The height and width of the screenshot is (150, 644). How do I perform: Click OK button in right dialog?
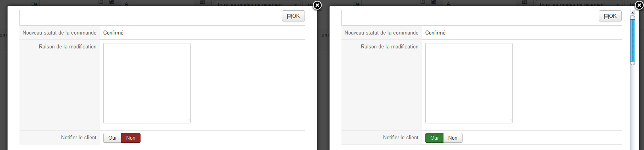tap(610, 16)
